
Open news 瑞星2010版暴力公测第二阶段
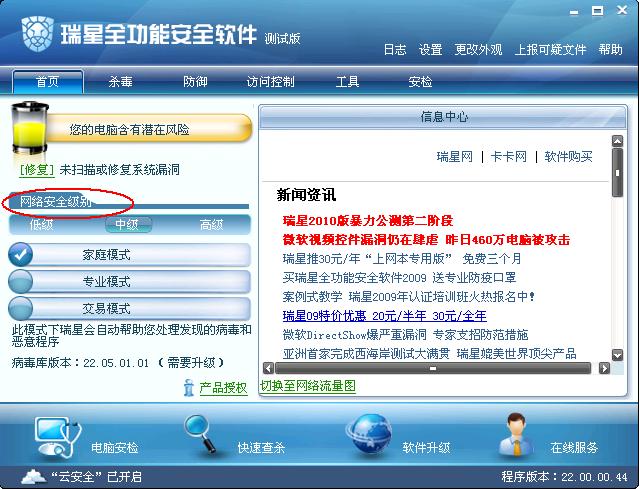[x=368, y=220]
